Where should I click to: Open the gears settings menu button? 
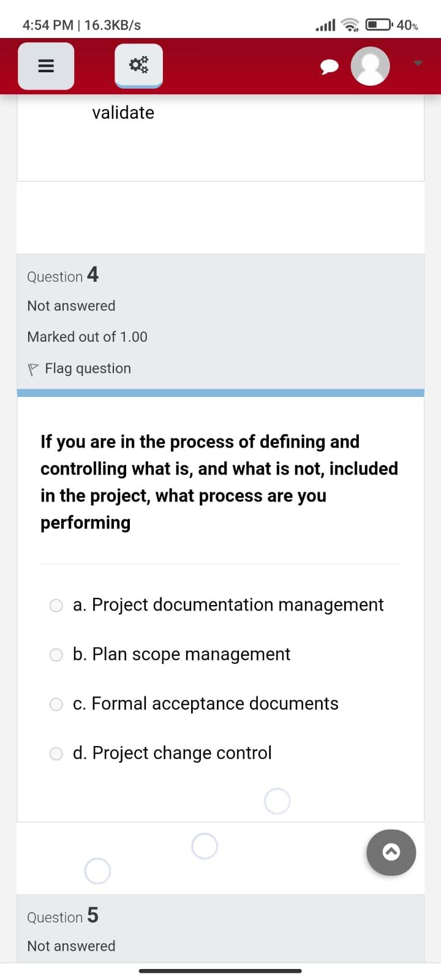click(x=138, y=66)
